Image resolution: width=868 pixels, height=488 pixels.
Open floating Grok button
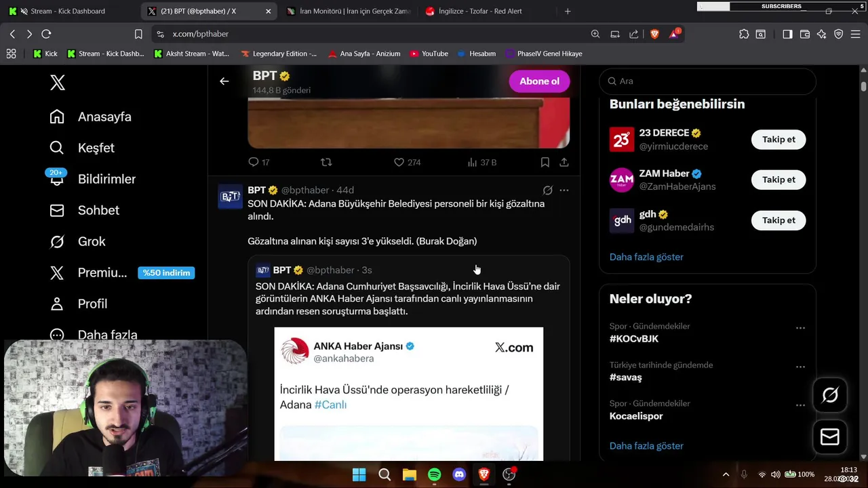click(830, 395)
